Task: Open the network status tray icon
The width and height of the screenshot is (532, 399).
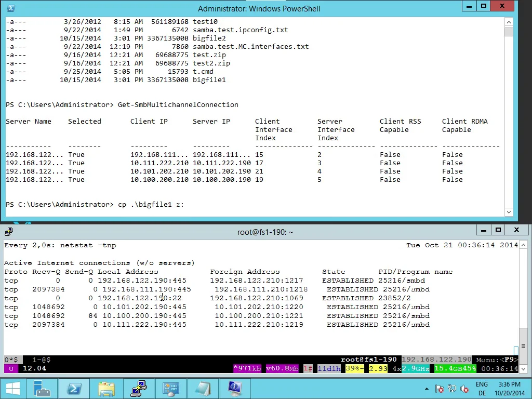Action: click(x=452, y=389)
